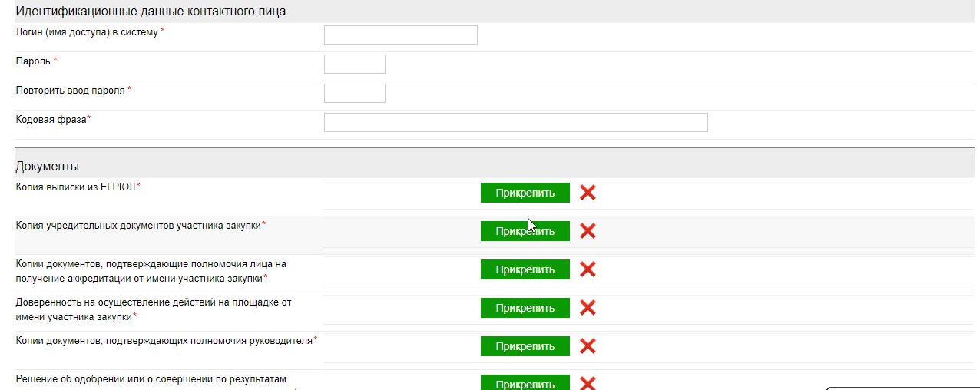Remove file for полномочия лица на получение аккредитации

[588, 269]
